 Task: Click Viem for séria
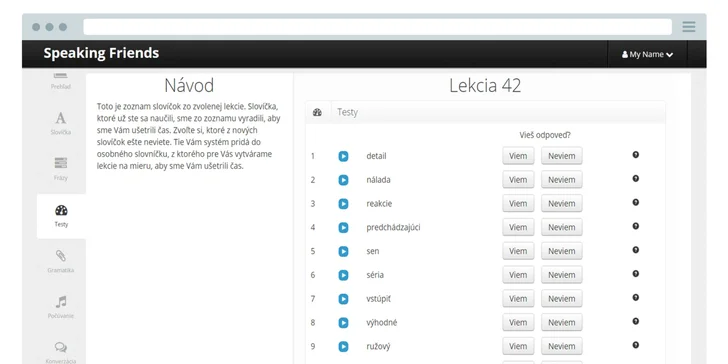pos(518,275)
